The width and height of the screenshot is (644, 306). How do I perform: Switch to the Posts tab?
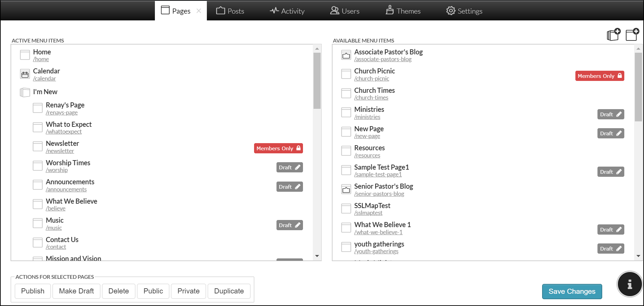tap(230, 11)
